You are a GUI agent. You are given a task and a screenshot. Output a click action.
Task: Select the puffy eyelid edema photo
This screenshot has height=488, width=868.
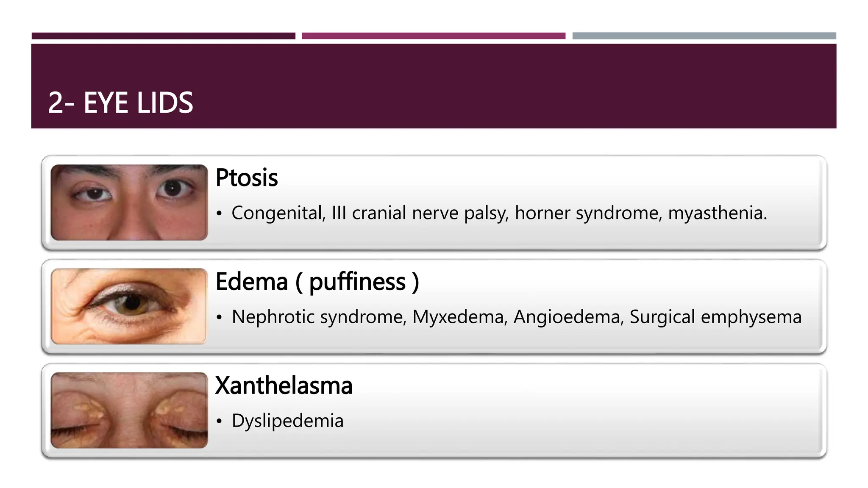point(129,306)
